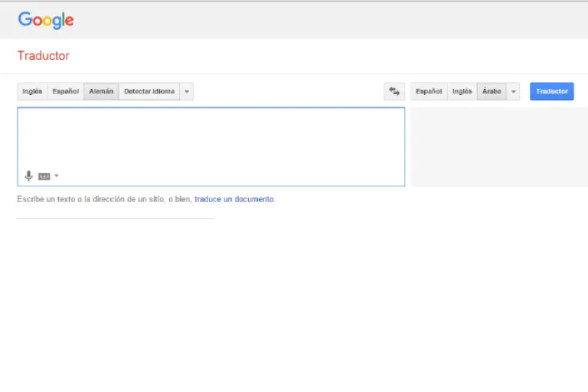Screen dimensions: 588x392
Task: Select Inglés as source language
Action: coord(32,91)
